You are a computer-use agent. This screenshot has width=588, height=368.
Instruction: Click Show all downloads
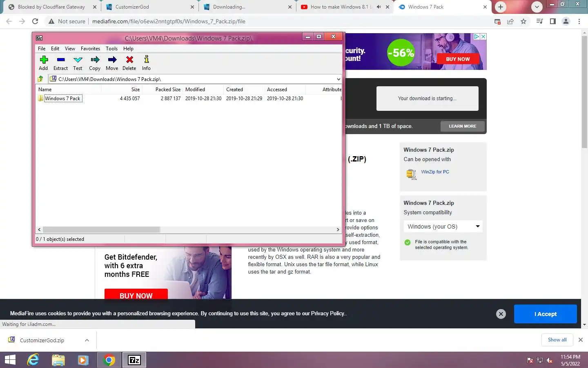click(x=557, y=340)
